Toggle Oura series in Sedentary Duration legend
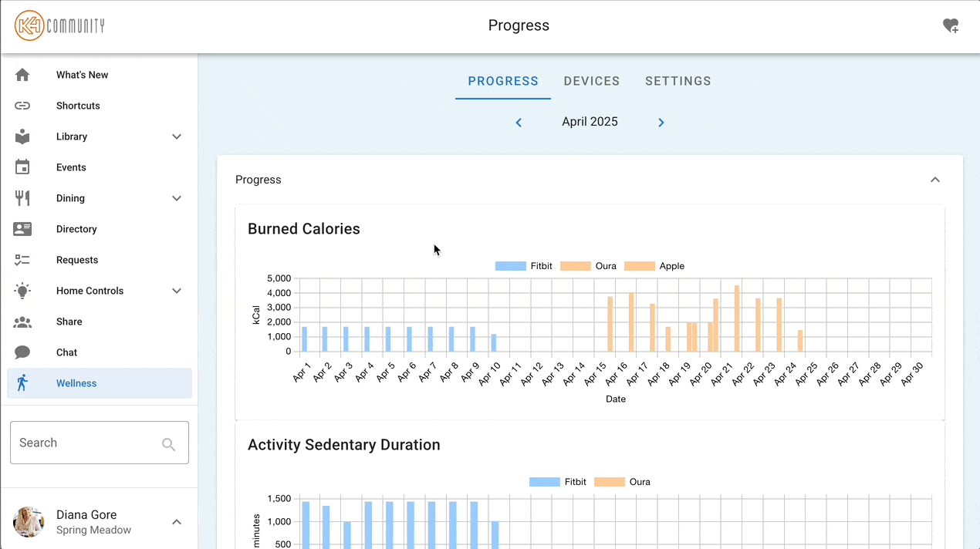Viewport: 980px width, 549px height. point(622,482)
